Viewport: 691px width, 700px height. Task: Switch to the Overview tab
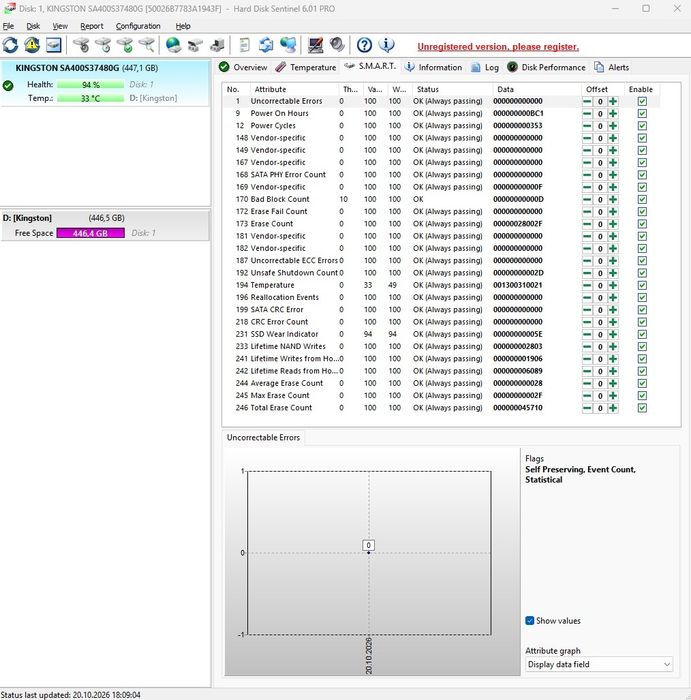[x=243, y=67]
